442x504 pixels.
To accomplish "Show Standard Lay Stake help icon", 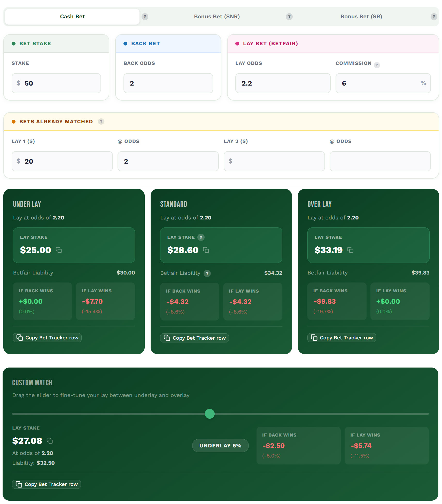I will pos(201,237).
